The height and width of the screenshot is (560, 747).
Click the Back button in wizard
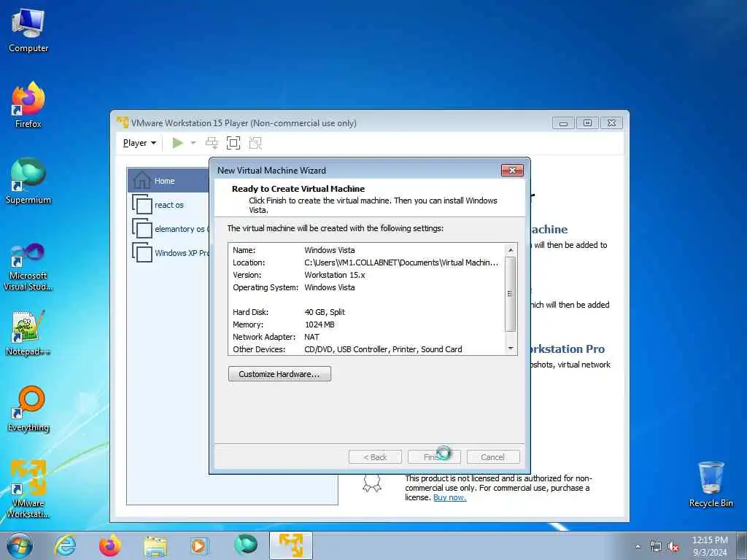click(376, 457)
